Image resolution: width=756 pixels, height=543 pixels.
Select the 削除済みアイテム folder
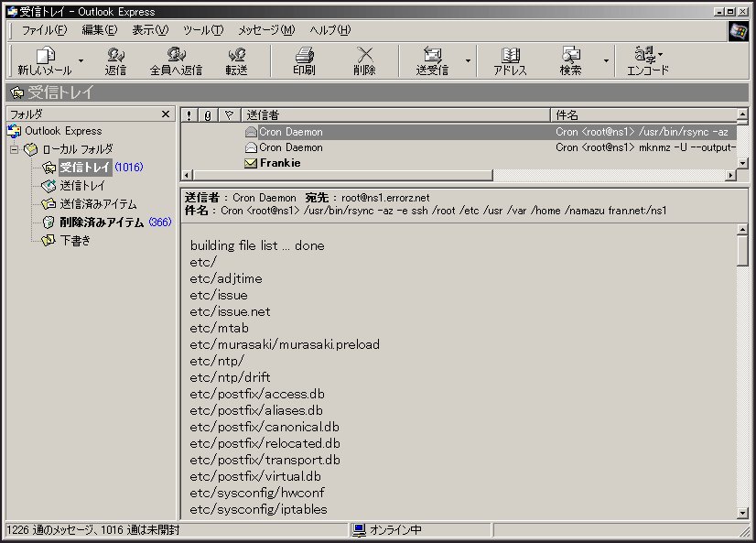coord(102,223)
